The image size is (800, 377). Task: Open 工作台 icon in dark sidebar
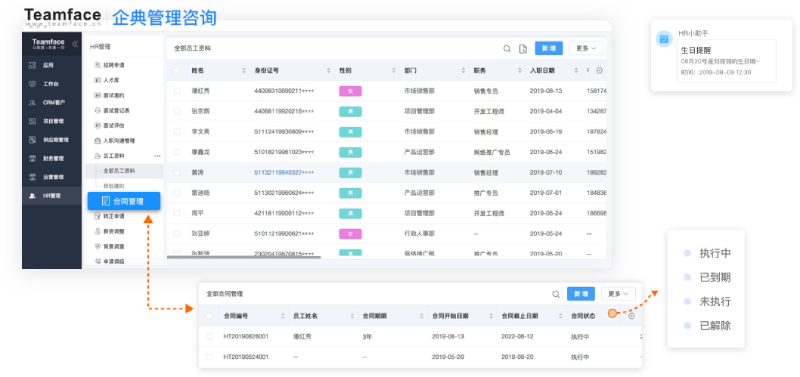pyautogui.click(x=33, y=84)
